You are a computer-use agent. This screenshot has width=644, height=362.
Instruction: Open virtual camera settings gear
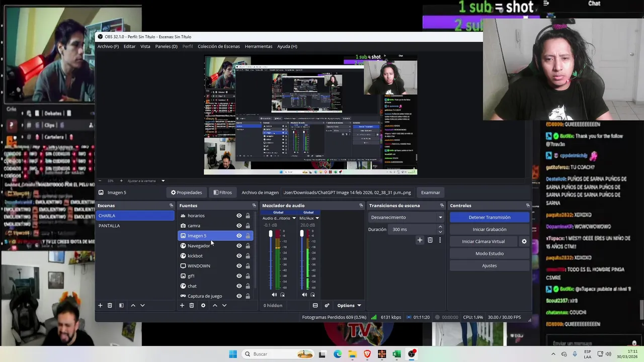point(524,241)
